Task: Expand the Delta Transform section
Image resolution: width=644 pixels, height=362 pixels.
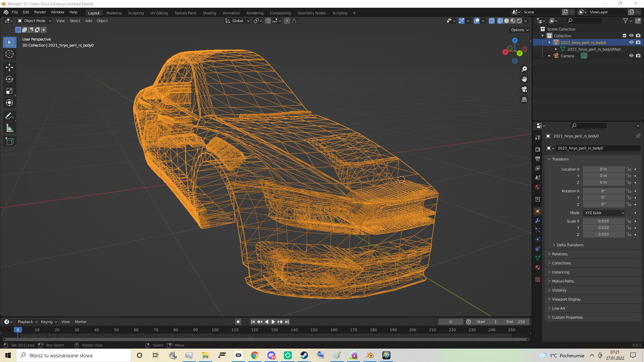Action: pos(570,245)
